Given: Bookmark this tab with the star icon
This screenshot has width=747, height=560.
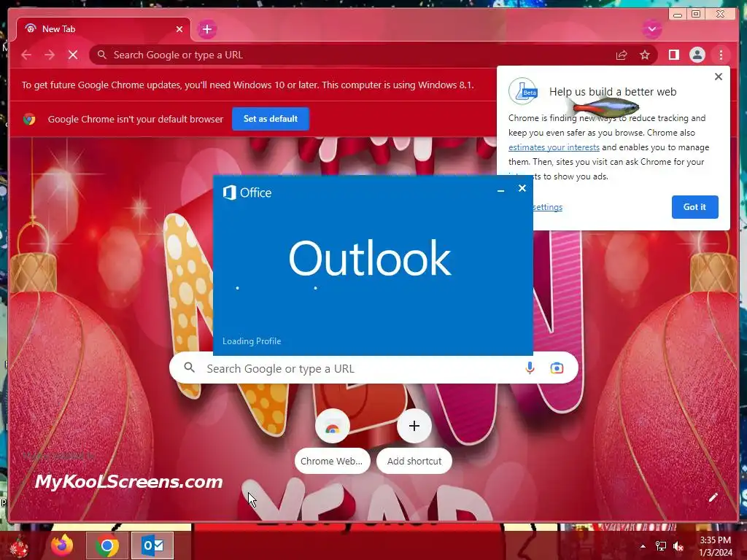Looking at the screenshot, I should [645, 55].
